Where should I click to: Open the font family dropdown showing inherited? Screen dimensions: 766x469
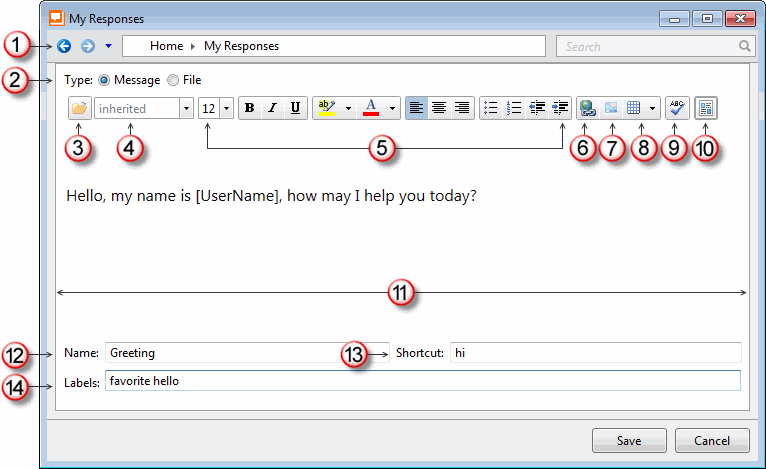[x=186, y=108]
